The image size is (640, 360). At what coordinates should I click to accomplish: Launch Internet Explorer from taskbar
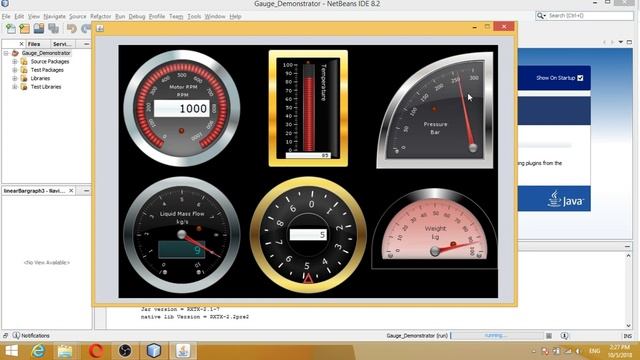pyautogui.click(x=38, y=351)
